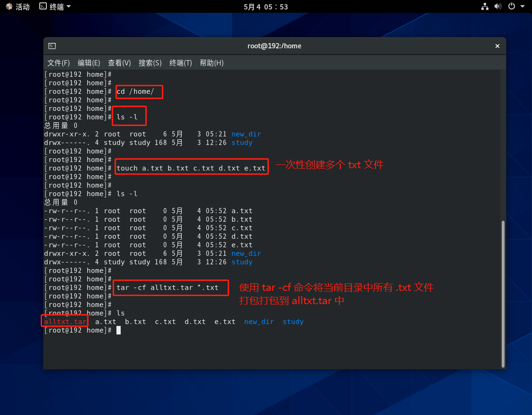Click the wired network status icon
Image resolution: width=532 pixels, height=415 pixels.
[x=485, y=7]
